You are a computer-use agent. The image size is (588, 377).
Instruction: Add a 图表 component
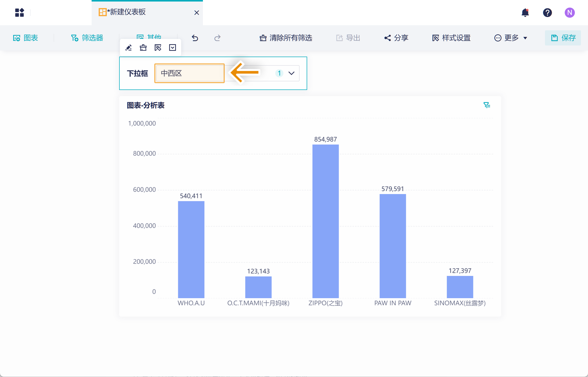pos(26,38)
